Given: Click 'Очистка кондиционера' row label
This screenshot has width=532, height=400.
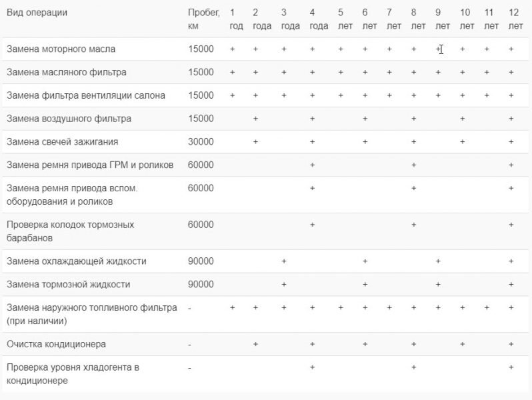Looking at the screenshot, I should 56,344.
